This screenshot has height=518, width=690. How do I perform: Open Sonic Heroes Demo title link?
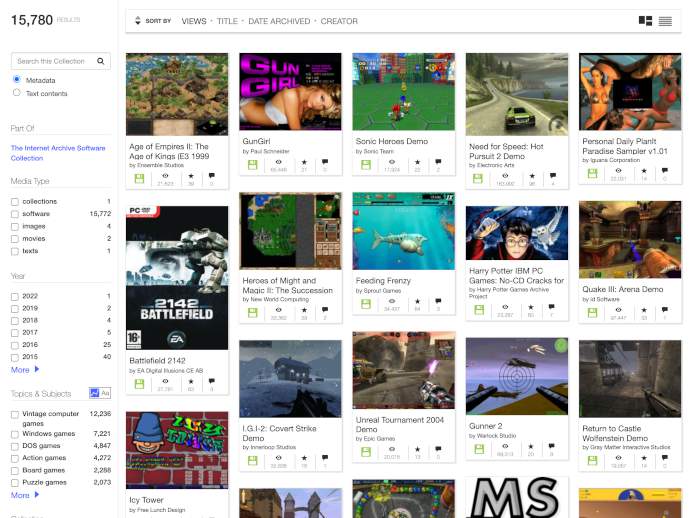tap(392, 141)
